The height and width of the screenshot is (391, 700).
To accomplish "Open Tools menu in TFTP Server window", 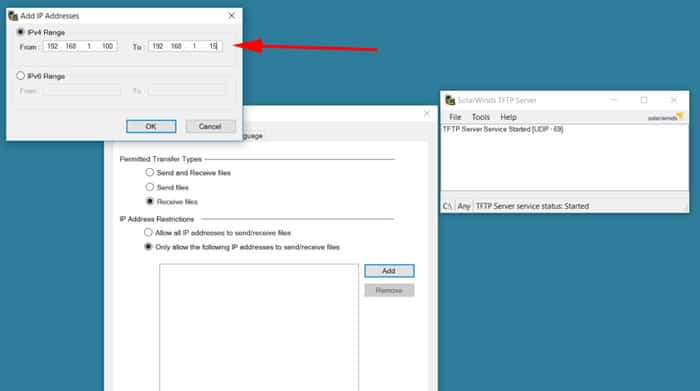I will click(x=481, y=117).
